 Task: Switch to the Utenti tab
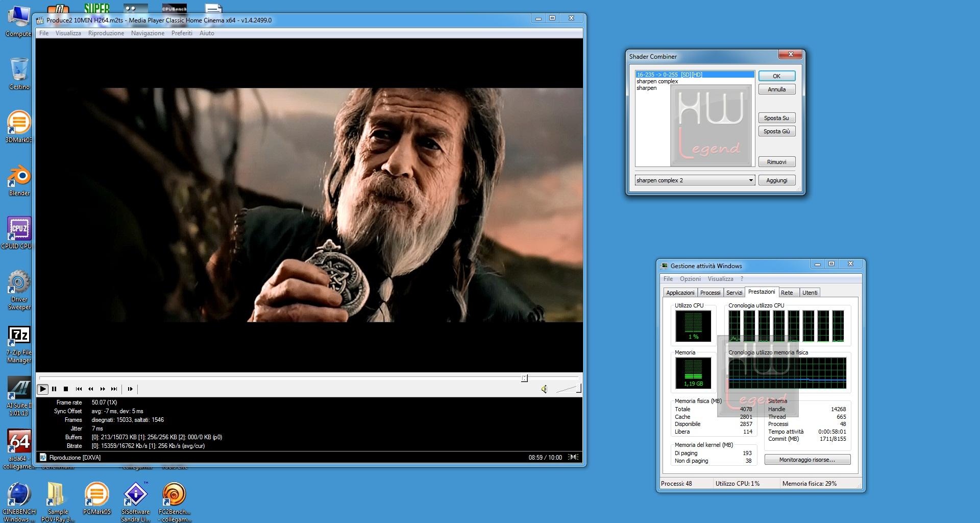click(810, 293)
